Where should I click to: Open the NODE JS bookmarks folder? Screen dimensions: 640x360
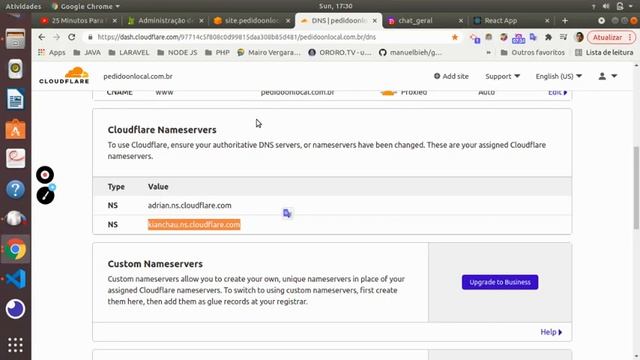point(177,52)
